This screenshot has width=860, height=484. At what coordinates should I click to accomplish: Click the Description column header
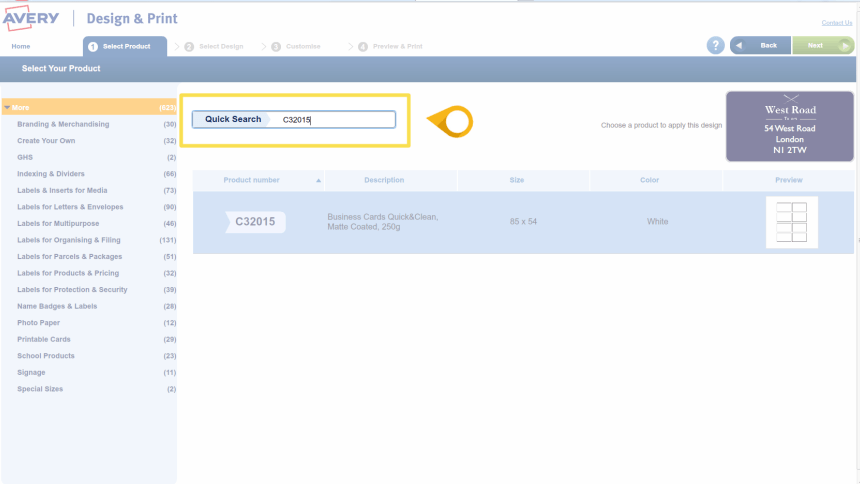[x=384, y=180]
